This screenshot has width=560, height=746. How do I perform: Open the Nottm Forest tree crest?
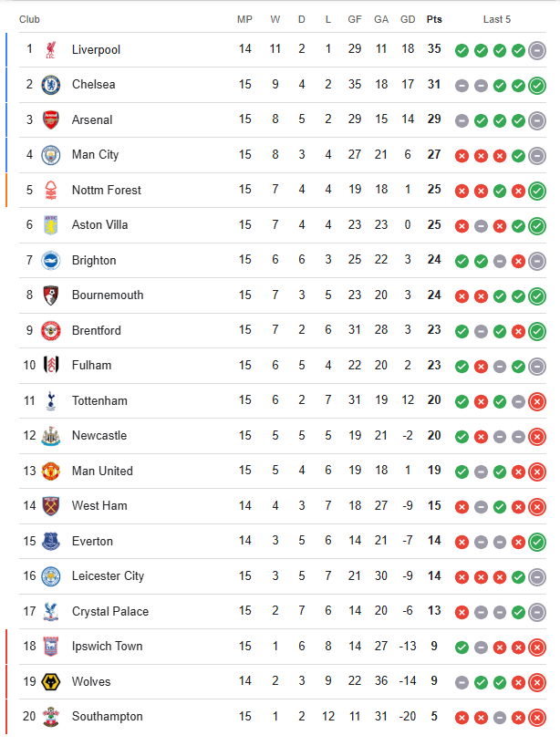click(x=50, y=190)
